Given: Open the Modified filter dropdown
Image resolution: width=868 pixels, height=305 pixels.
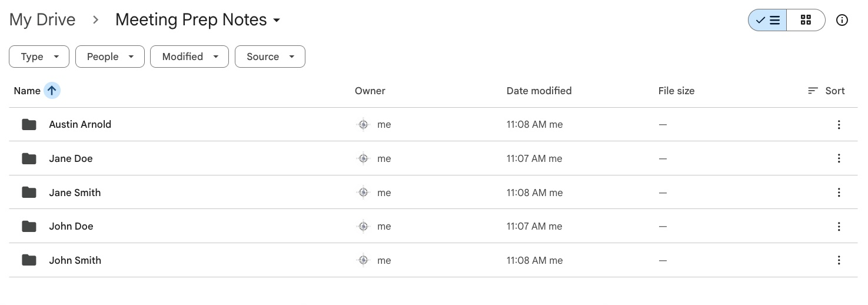Looking at the screenshot, I should click(189, 57).
